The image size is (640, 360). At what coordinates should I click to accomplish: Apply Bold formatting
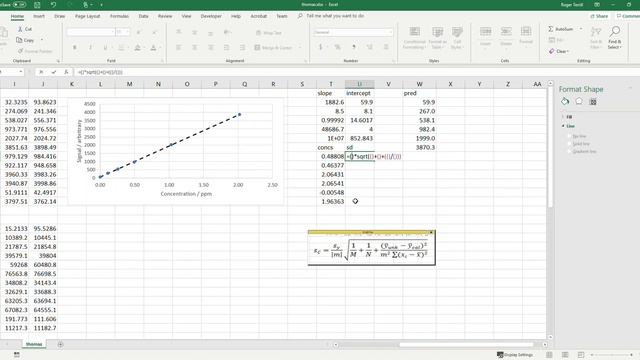coord(75,48)
